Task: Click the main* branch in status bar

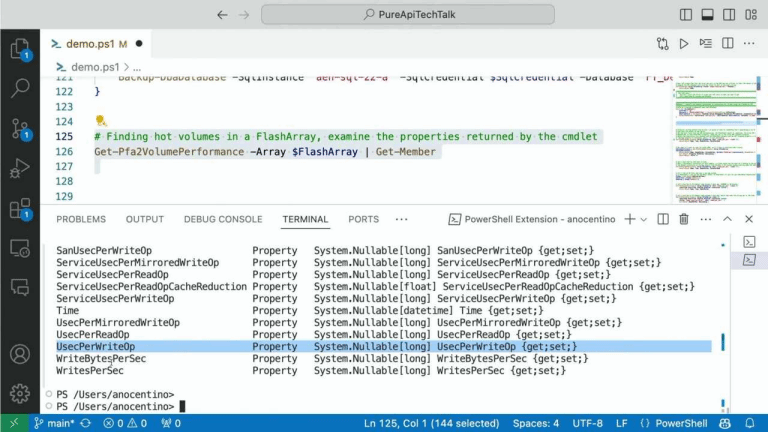Action: [x=56, y=423]
